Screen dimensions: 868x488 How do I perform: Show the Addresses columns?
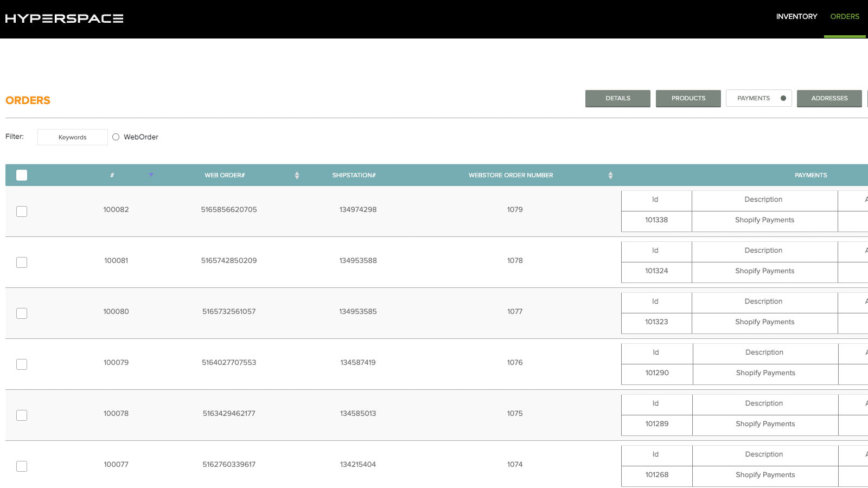click(829, 98)
